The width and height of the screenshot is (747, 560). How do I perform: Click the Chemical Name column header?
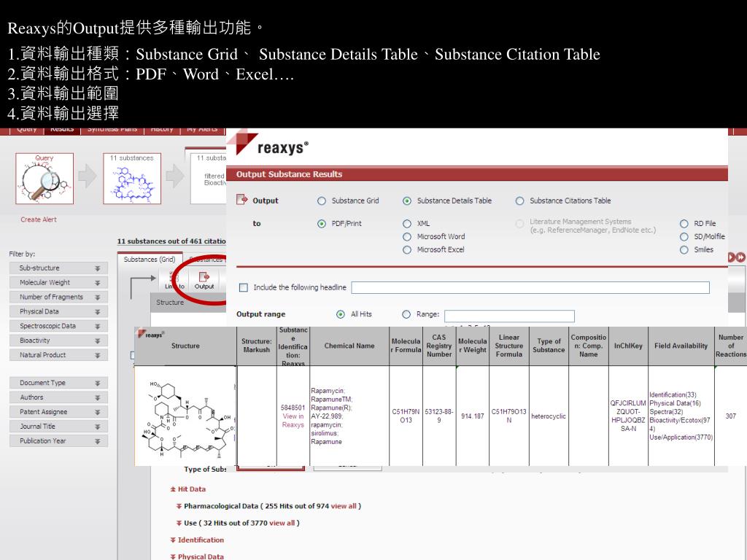coord(349,346)
